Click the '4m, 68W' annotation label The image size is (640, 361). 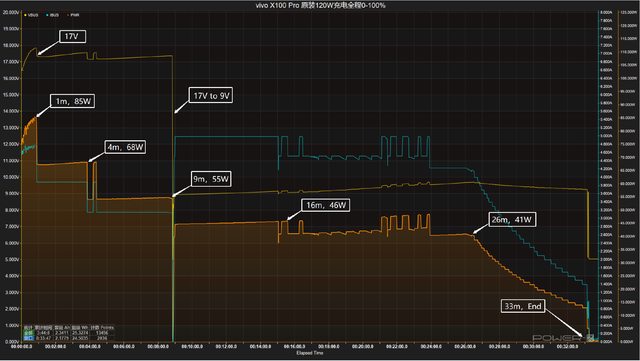pos(125,147)
